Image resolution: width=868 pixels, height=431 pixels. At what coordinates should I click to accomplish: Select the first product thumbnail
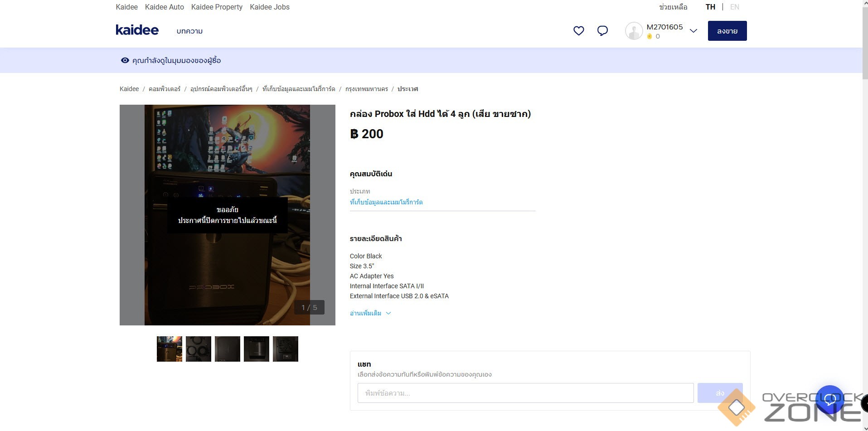(170, 349)
